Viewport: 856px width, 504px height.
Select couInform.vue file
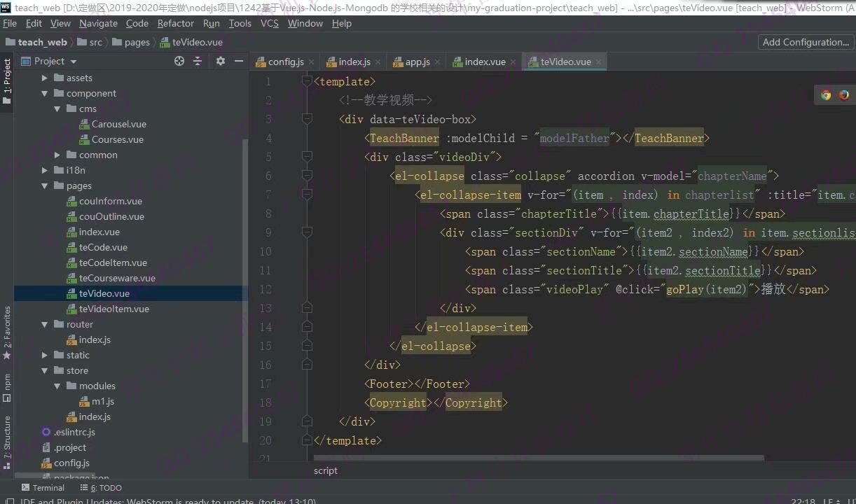(111, 201)
